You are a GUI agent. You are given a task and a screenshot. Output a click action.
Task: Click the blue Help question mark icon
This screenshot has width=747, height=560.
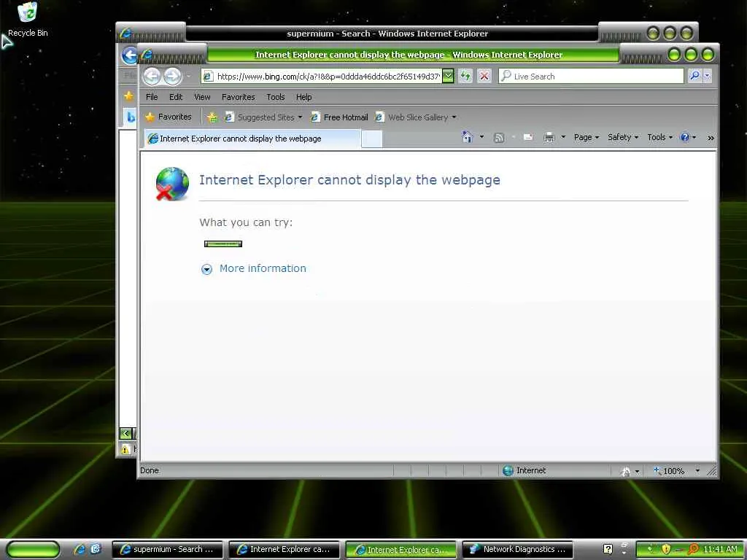pyautogui.click(x=684, y=137)
